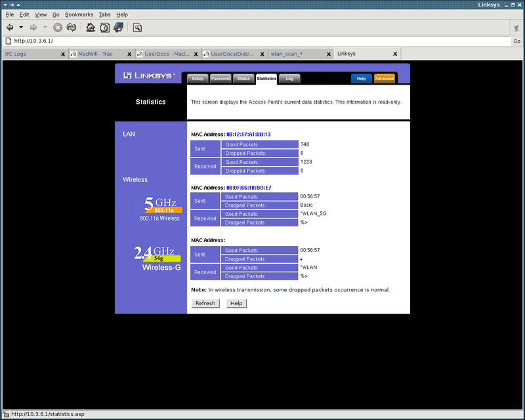Open the back history dropdown arrow

pos(21,27)
